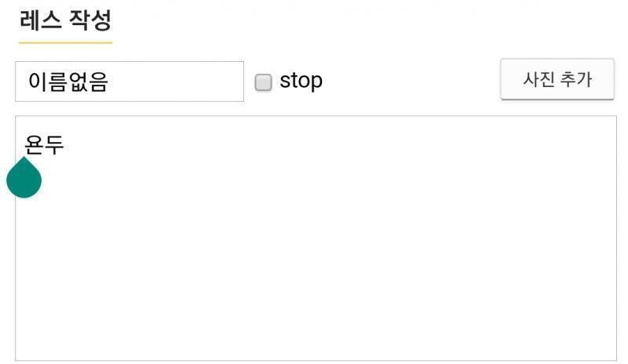Click 추가 text on the photo button
This screenshot has height=364, width=628.
[x=576, y=79]
